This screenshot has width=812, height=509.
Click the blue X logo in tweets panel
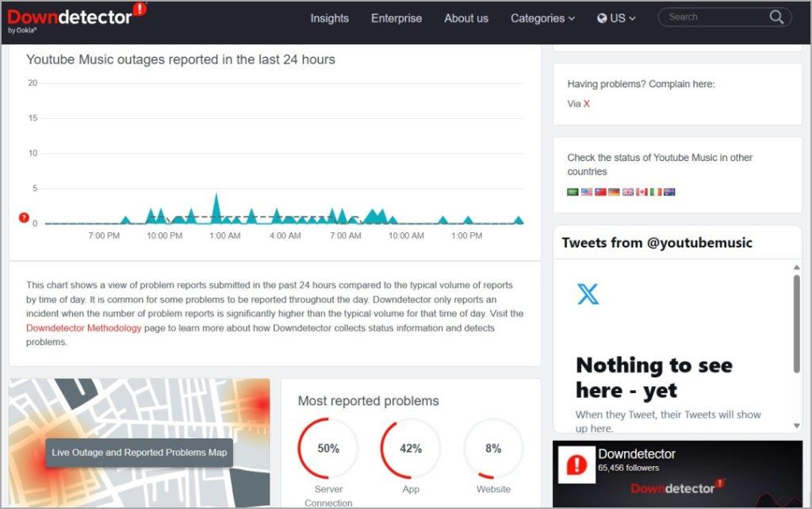588,294
